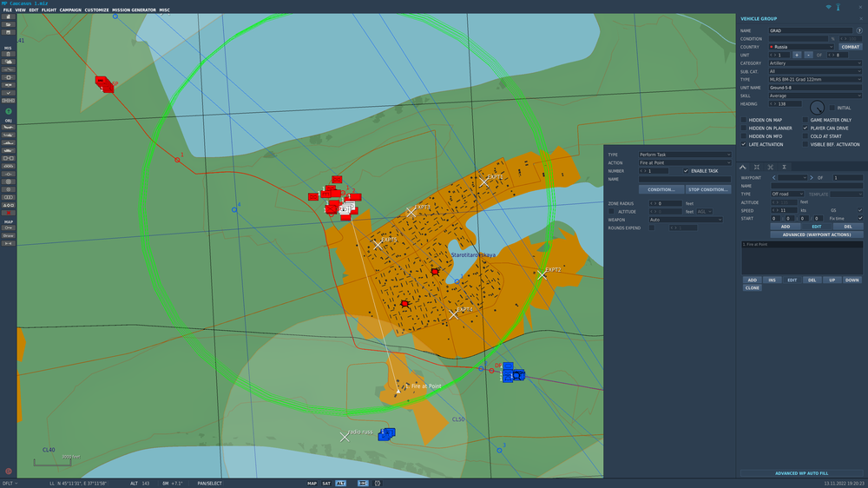Toggle the Enable Task checkbox
868x488 pixels.
pyautogui.click(x=686, y=170)
